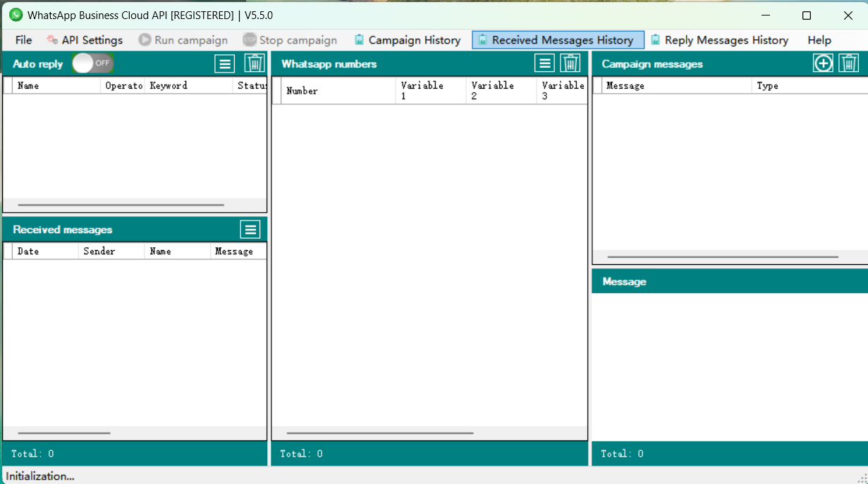
Task: Open the File menu
Action: point(23,40)
